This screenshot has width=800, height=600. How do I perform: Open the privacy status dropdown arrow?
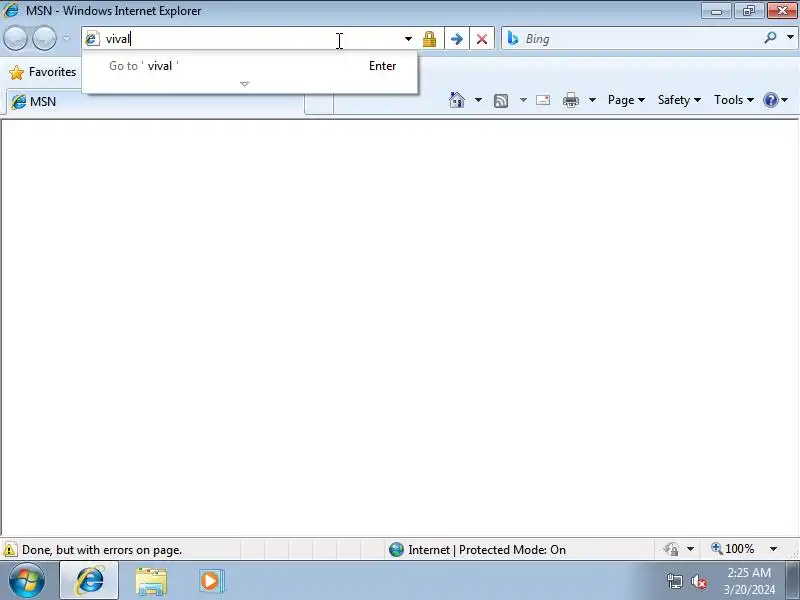[690, 549]
